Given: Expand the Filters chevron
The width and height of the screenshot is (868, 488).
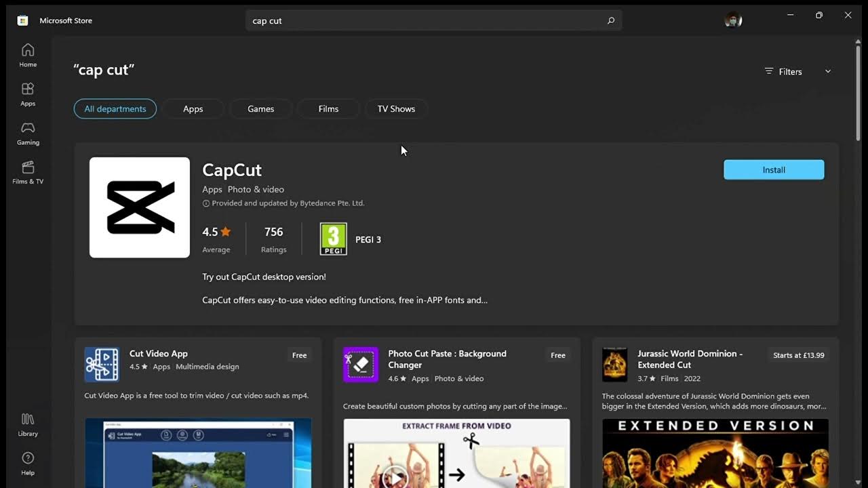Looking at the screenshot, I should [x=827, y=71].
